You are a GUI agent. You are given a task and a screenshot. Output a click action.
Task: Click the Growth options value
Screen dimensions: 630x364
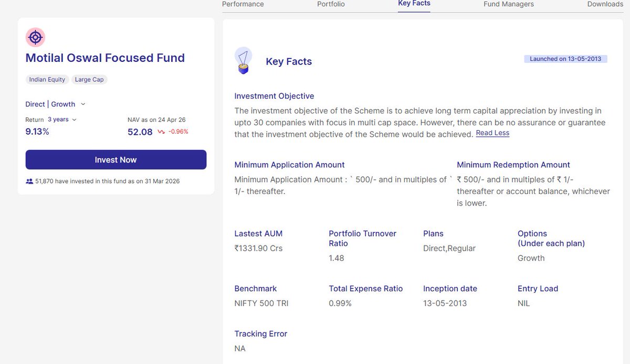coord(531,258)
